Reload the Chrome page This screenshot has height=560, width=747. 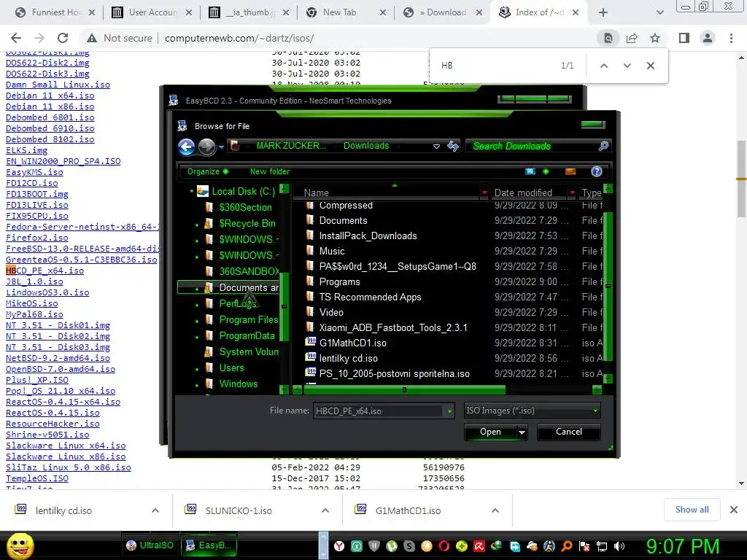coord(63,38)
